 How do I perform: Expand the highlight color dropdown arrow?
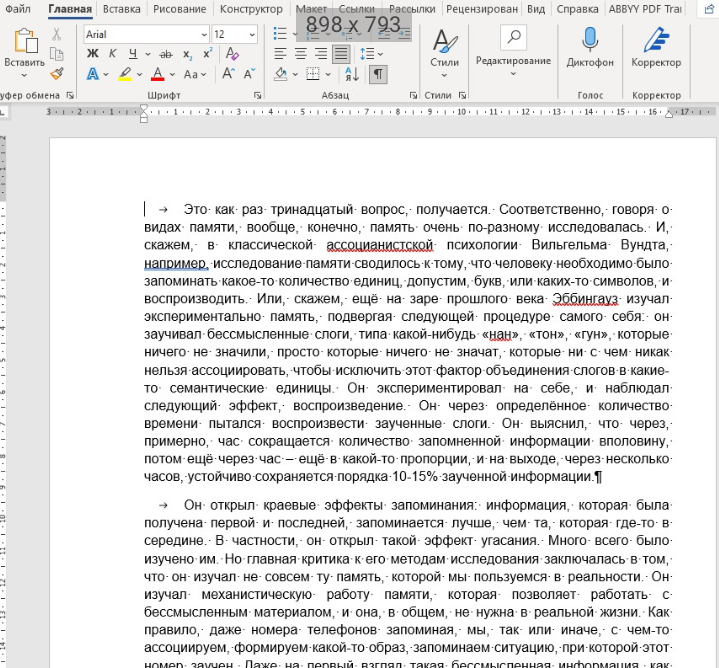point(139,74)
